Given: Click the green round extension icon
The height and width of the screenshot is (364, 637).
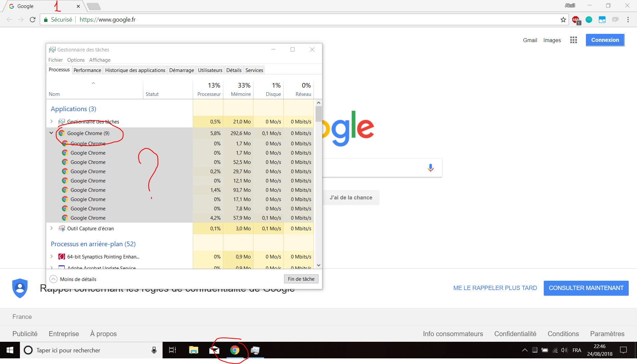Looking at the screenshot, I should 589,20.
